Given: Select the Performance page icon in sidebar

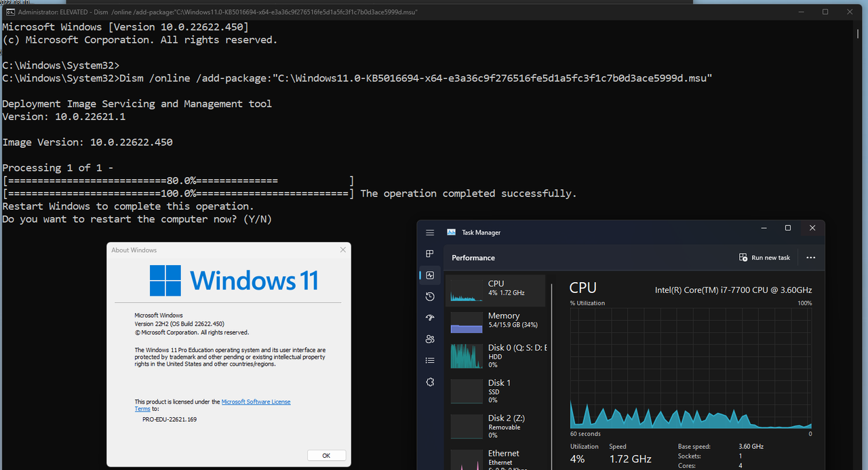Looking at the screenshot, I should coord(430,275).
